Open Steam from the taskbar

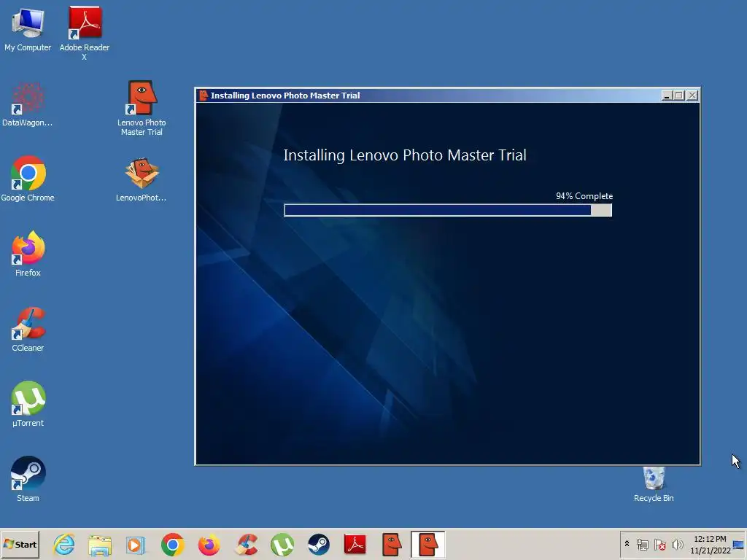click(x=318, y=545)
